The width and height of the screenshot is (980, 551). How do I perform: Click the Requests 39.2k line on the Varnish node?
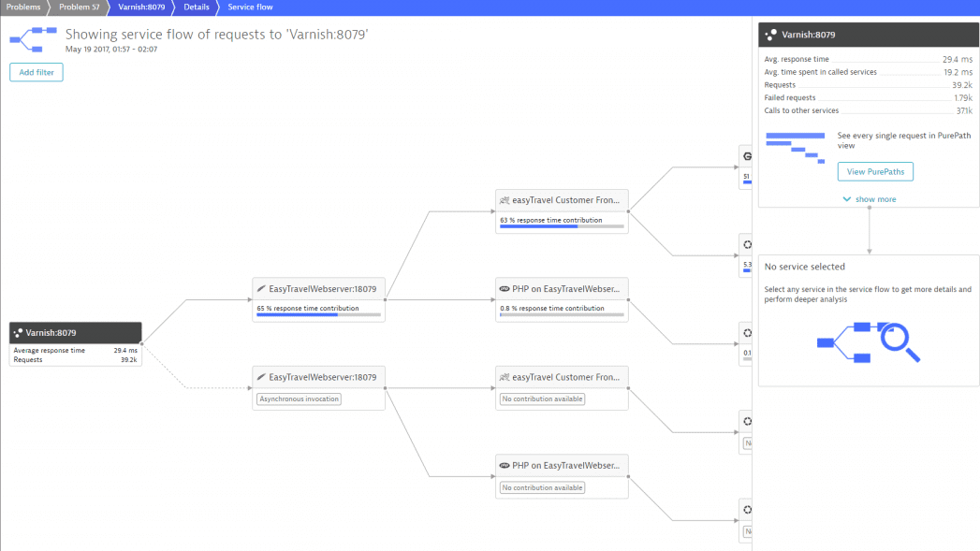[x=75, y=360]
